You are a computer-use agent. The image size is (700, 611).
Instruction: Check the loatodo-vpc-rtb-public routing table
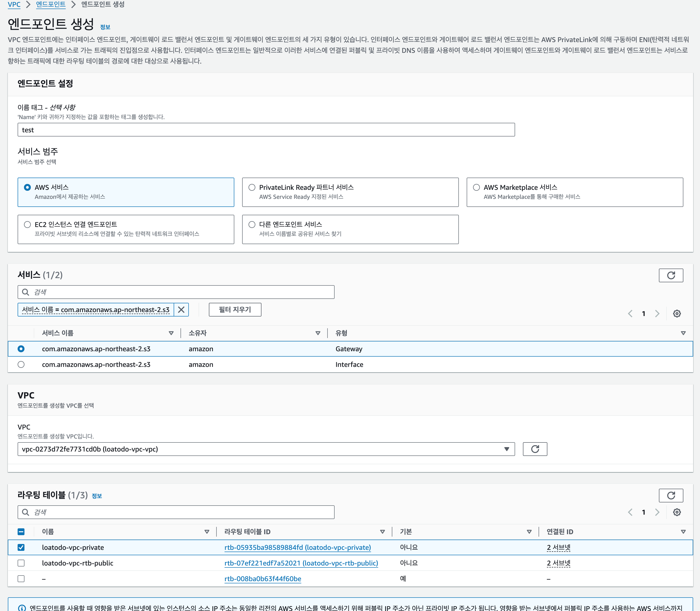point(21,563)
